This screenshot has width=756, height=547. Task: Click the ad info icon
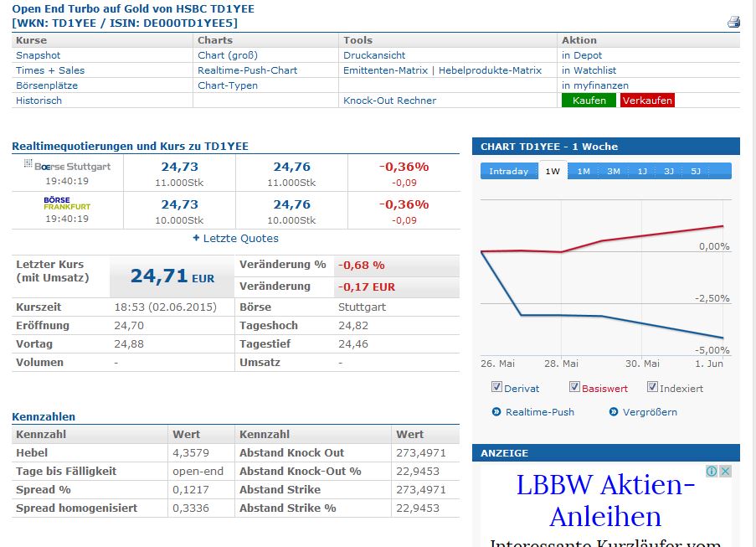[x=712, y=472]
